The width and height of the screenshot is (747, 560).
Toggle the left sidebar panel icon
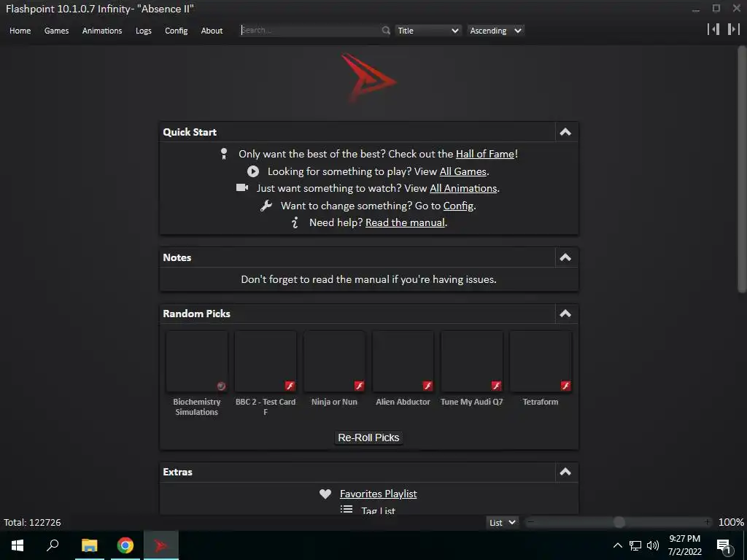713,29
